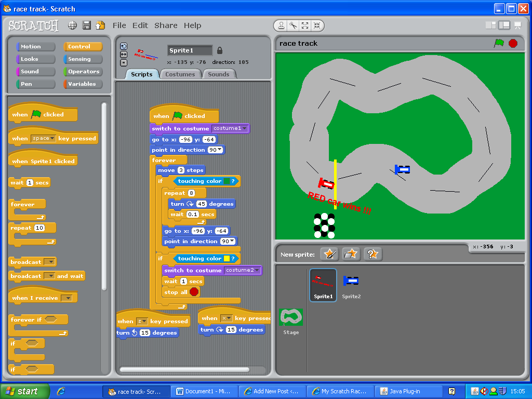This screenshot has width=532, height=399.
Task: Open the Operators blocks category
Action: click(83, 72)
